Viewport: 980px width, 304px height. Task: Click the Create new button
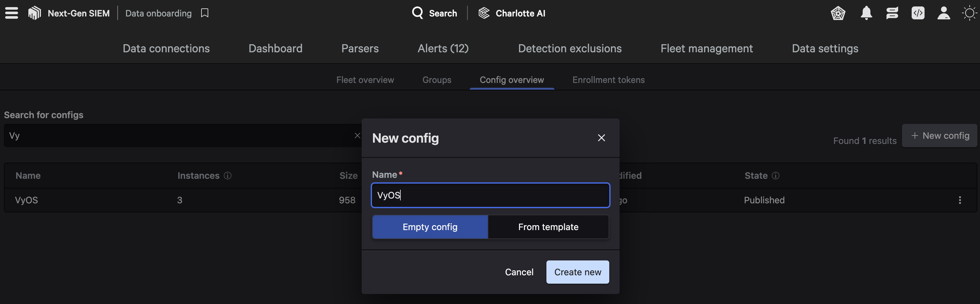pos(577,272)
